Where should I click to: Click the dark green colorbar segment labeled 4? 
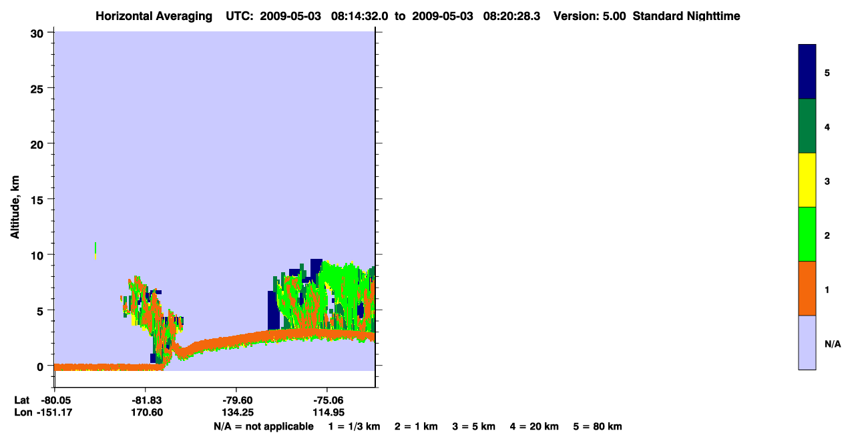click(807, 126)
